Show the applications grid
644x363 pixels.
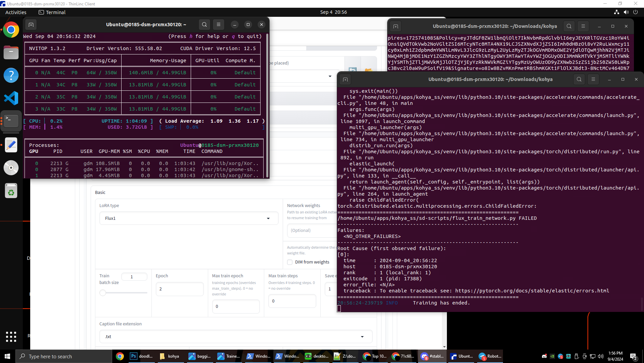(x=11, y=336)
